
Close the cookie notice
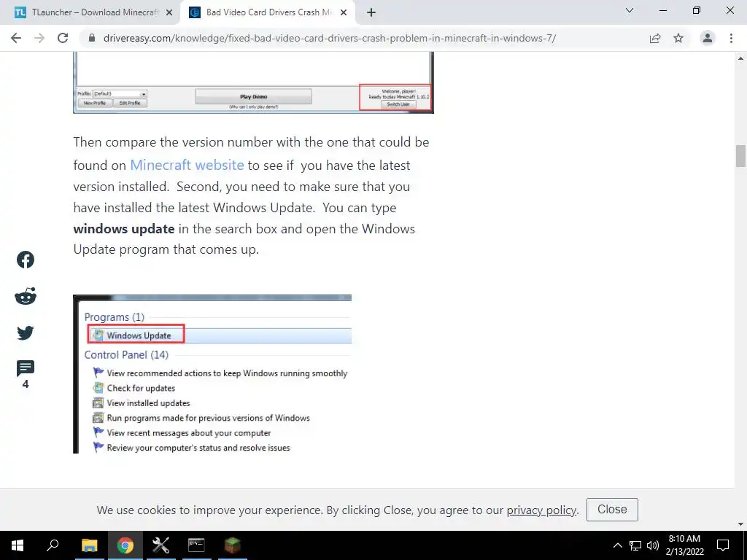click(x=612, y=510)
